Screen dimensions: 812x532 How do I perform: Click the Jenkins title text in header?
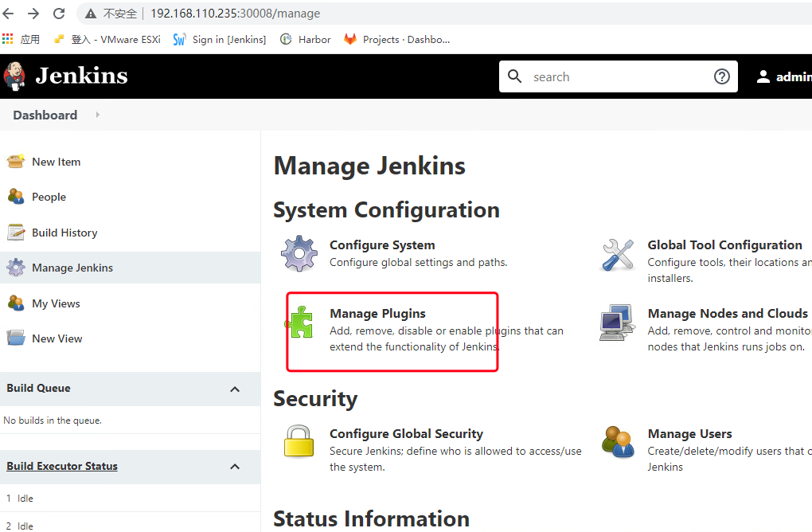[x=81, y=76]
